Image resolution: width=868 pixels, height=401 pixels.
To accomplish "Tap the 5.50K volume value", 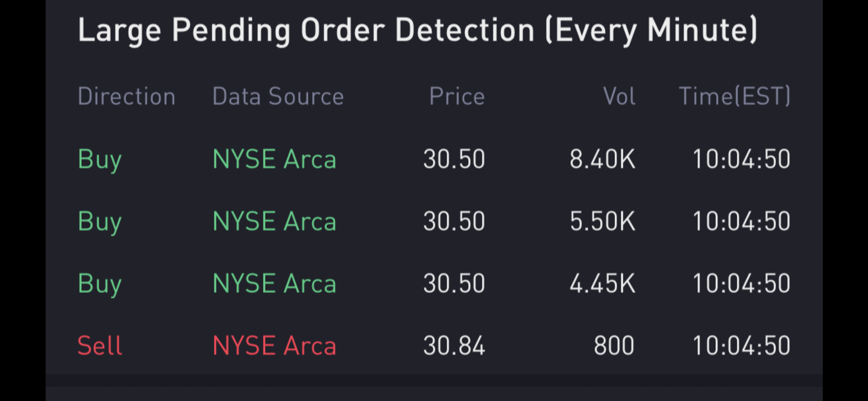I will [x=603, y=221].
